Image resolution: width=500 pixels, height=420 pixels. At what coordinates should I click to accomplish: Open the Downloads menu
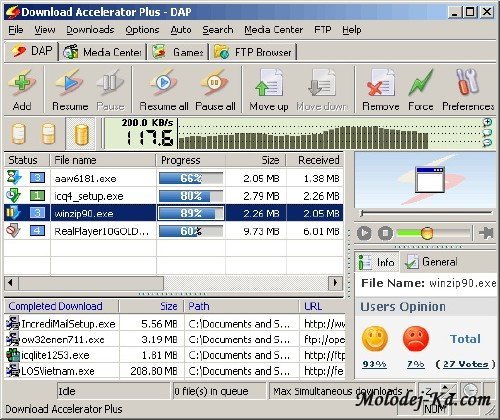[90, 30]
